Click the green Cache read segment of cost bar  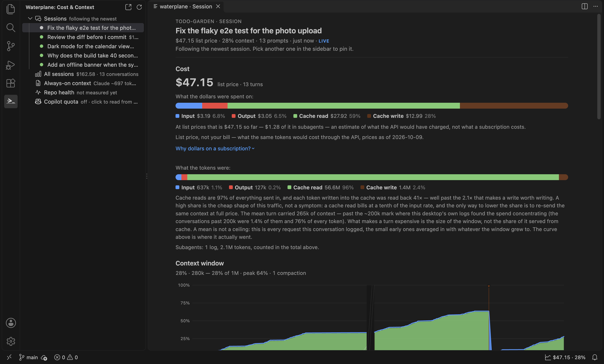tap(344, 106)
